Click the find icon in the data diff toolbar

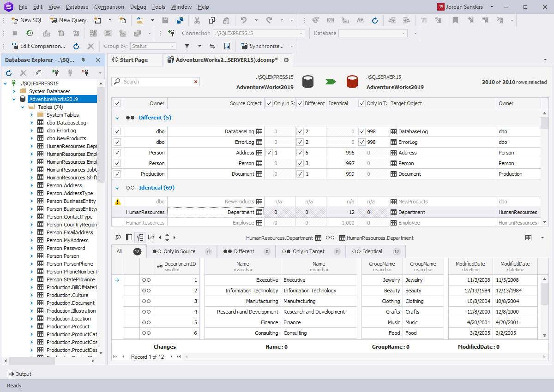pos(118,238)
